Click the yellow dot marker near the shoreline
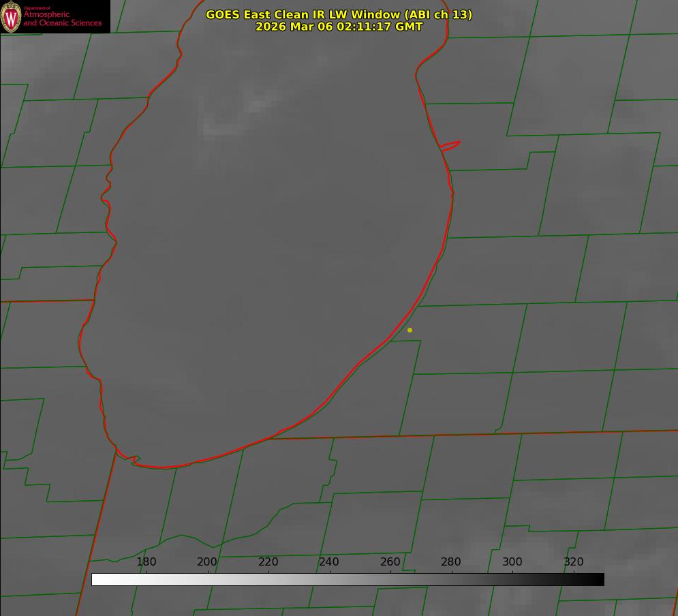This screenshot has height=616, width=678. [410, 330]
